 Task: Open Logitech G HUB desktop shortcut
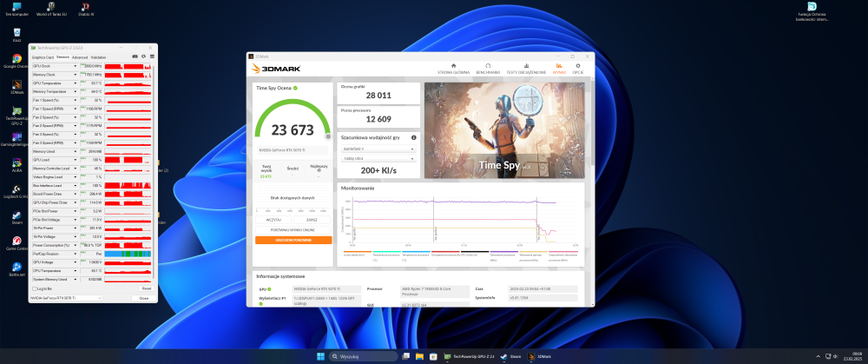[x=17, y=191]
